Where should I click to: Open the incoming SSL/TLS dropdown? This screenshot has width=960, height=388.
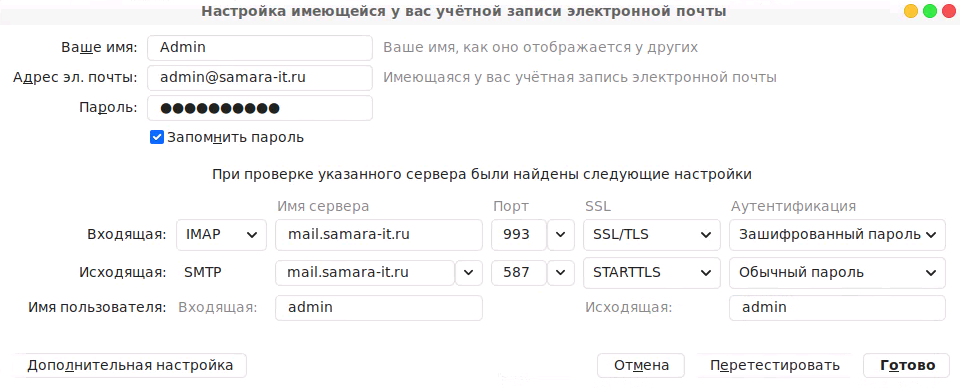pyautogui.click(x=648, y=235)
